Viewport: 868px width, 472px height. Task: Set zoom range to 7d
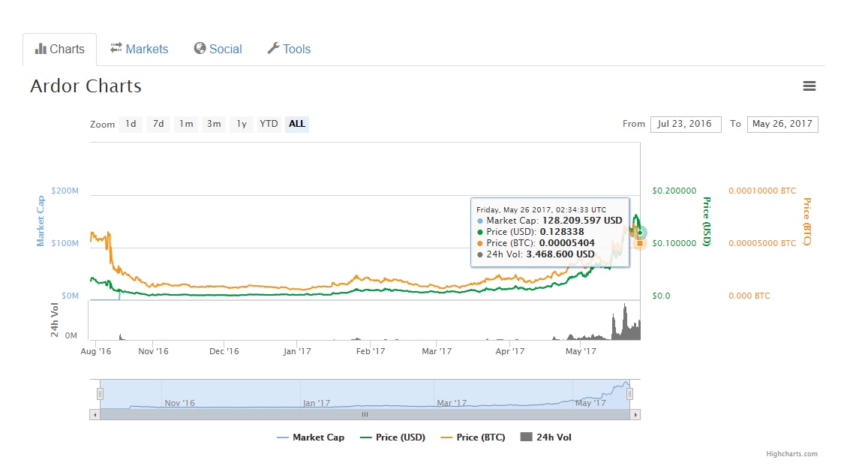tap(158, 124)
